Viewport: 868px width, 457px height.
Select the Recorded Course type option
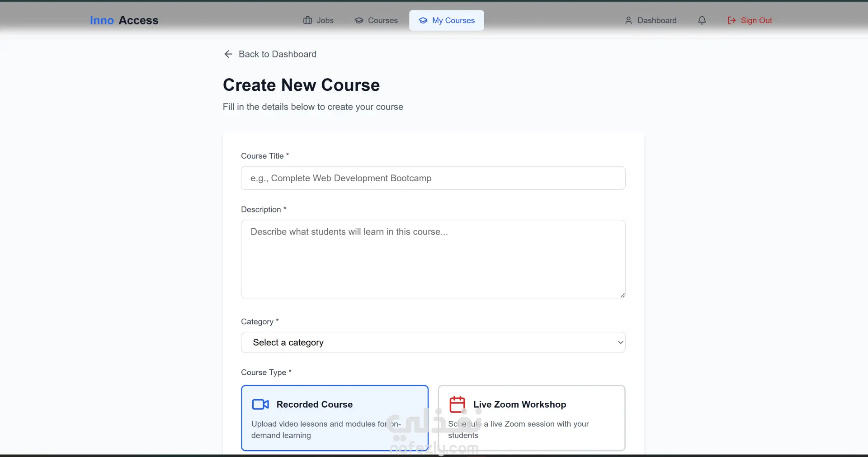(x=335, y=418)
